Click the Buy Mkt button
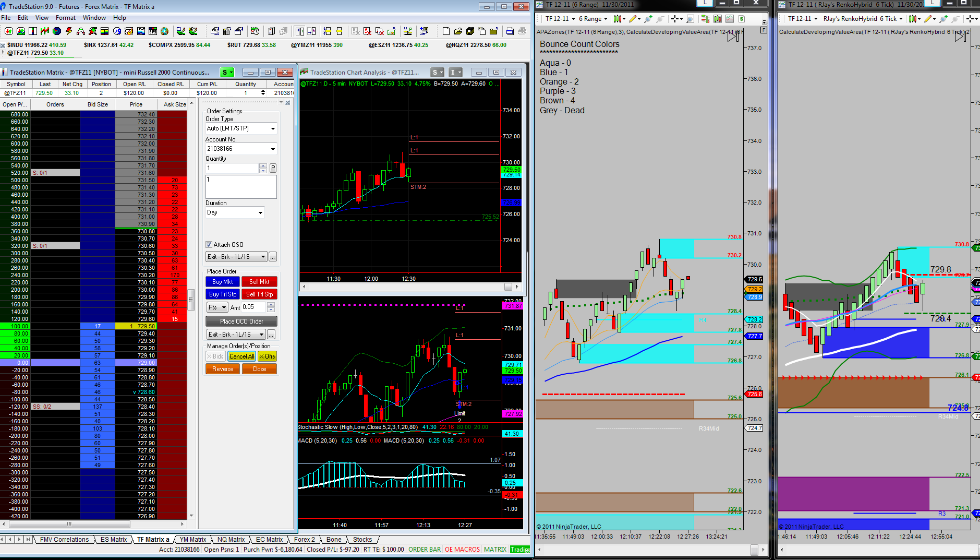Image resolution: width=980 pixels, height=560 pixels. pyautogui.click(x=223, y=282)
